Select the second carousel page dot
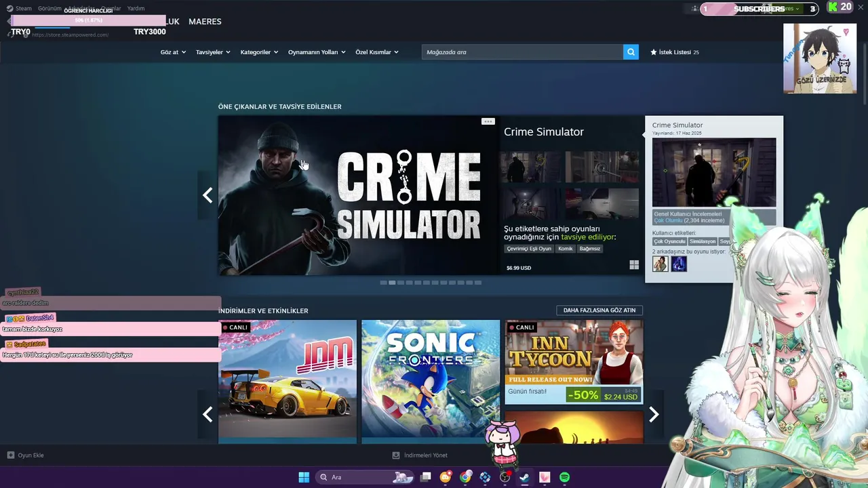The width and height of the screenshot is (868, 488). tap(392, 283)
